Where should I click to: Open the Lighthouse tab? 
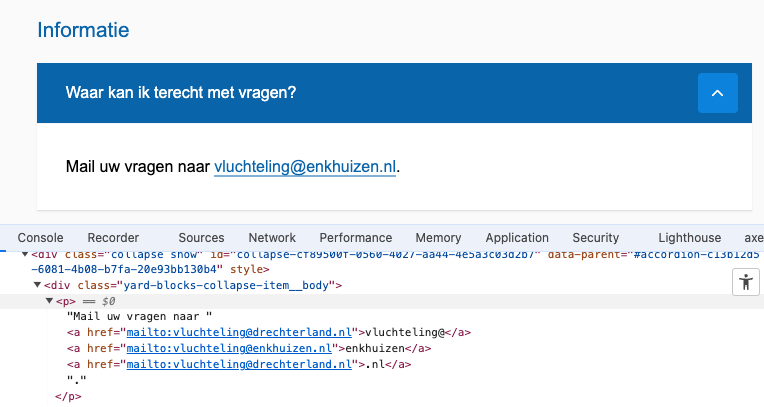(x=689, y=238)
